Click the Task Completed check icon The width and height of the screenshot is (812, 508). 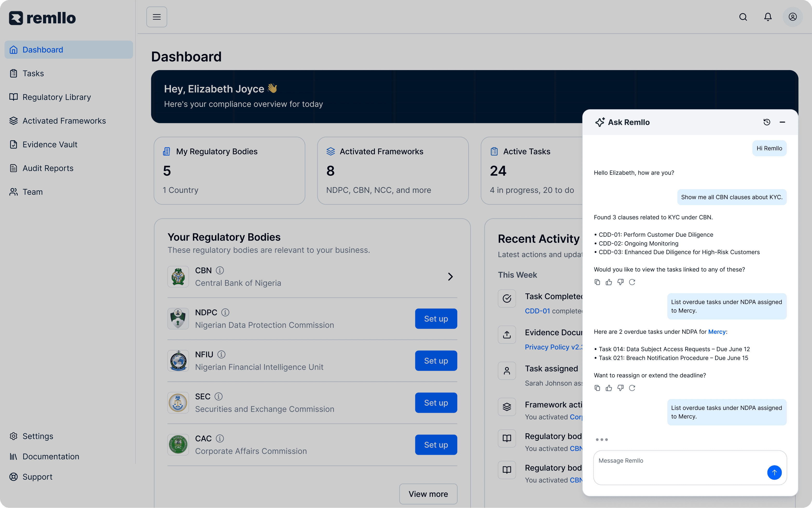click(507, 298)
